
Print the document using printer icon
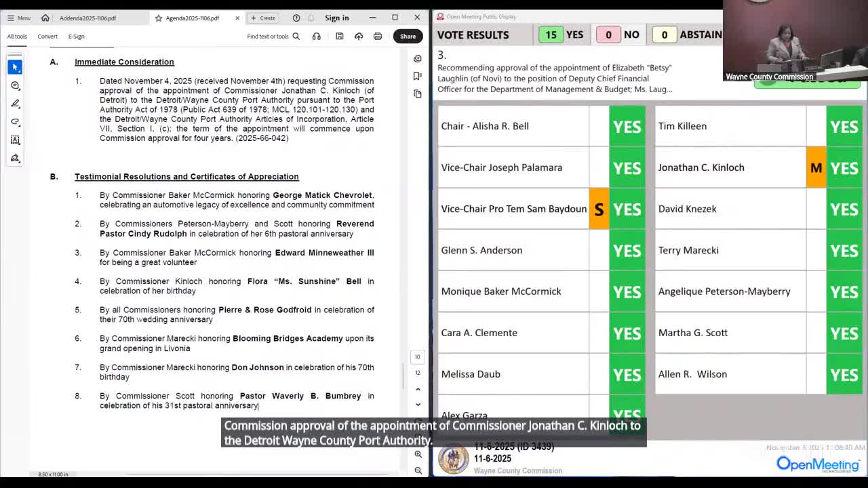click(x=378, y=36)
